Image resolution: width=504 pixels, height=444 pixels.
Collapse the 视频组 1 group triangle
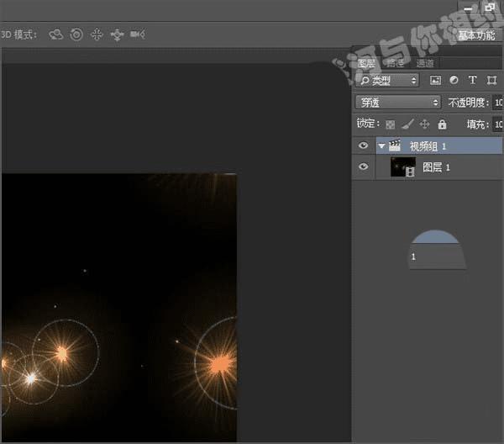click(381, 146)
